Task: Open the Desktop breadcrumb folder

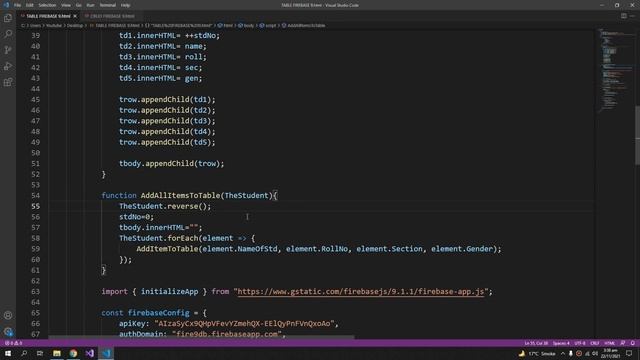Action: pos(75,25)
